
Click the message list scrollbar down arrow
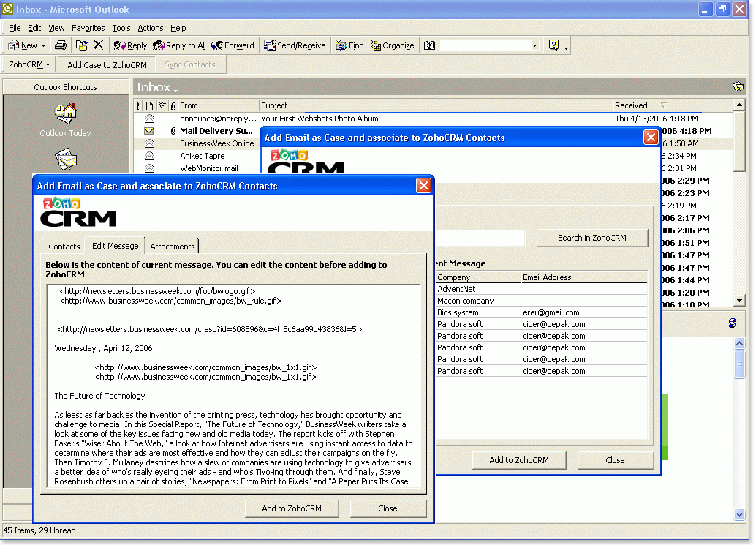(738, 301)
